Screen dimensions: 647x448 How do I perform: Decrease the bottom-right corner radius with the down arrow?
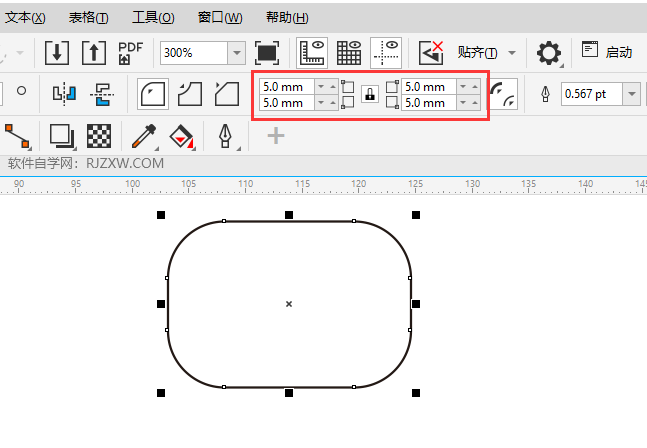tap(463, 103)
